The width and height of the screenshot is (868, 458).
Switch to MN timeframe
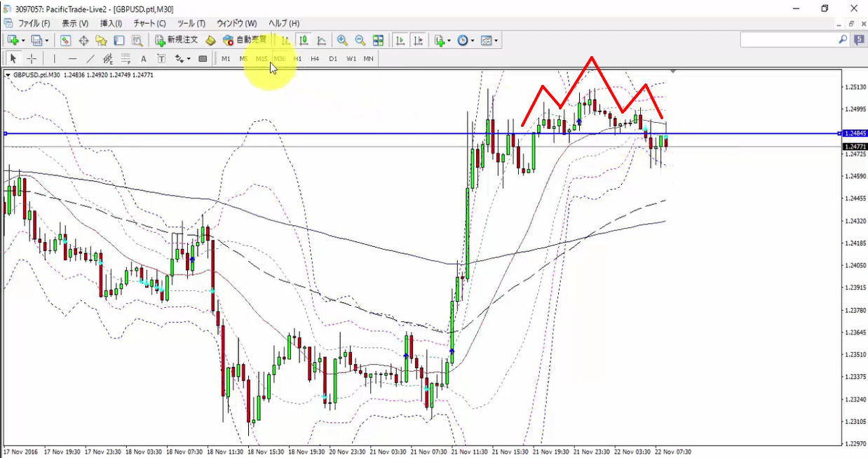point(368,59)
